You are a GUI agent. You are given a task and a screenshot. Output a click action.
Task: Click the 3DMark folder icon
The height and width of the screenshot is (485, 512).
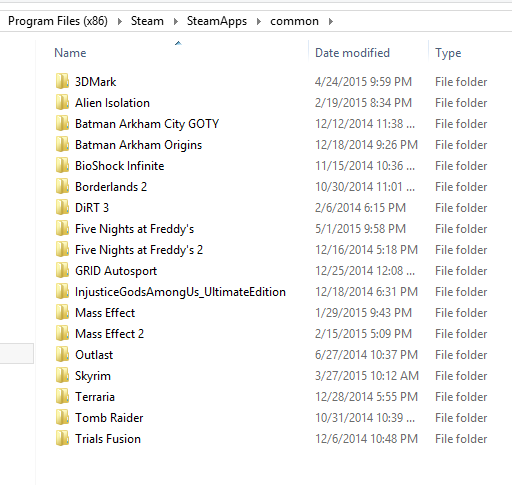pos(62,81)
